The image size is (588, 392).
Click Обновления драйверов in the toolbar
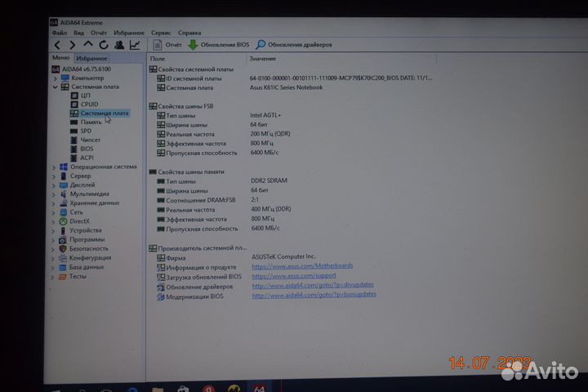pyautogui.click(x=294, y=45)
